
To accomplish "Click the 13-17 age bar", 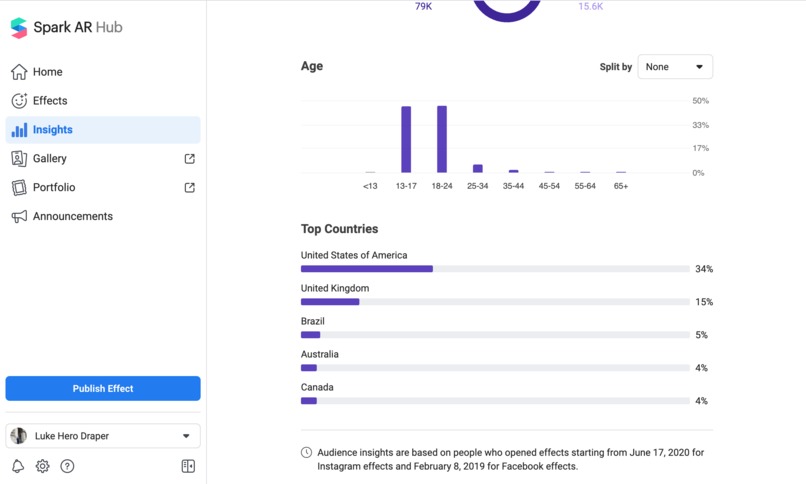I will point(406,139).
